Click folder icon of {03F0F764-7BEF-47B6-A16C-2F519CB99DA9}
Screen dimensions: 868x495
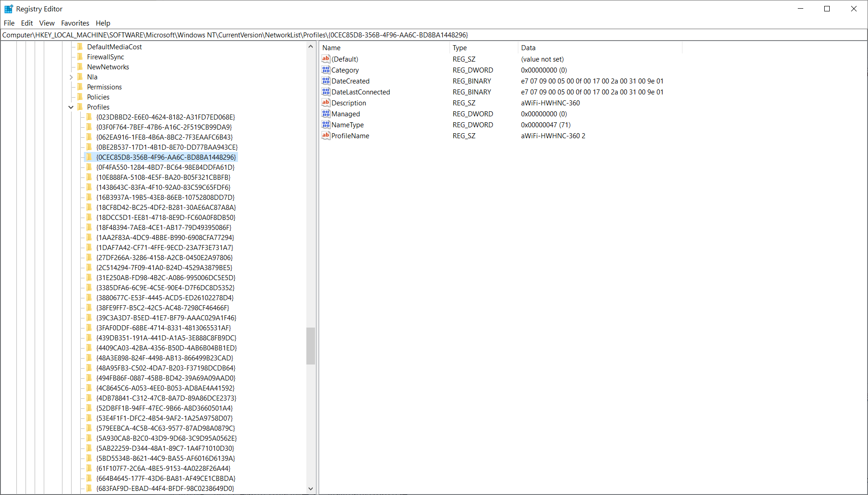tap(89, 127)
